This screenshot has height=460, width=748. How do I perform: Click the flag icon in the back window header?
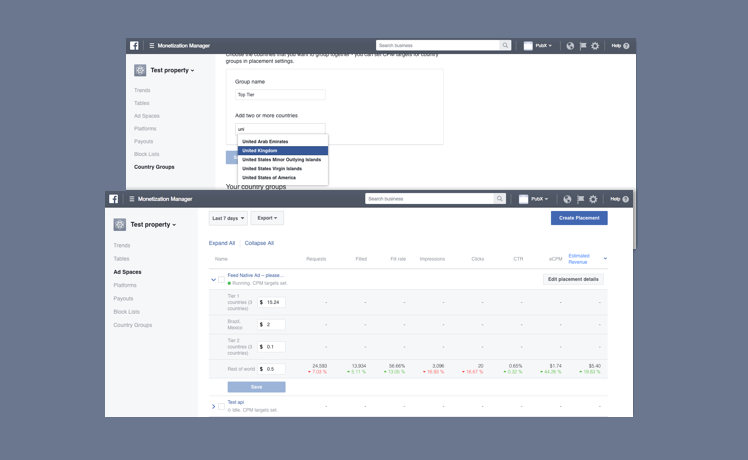(x=583, y=46)
